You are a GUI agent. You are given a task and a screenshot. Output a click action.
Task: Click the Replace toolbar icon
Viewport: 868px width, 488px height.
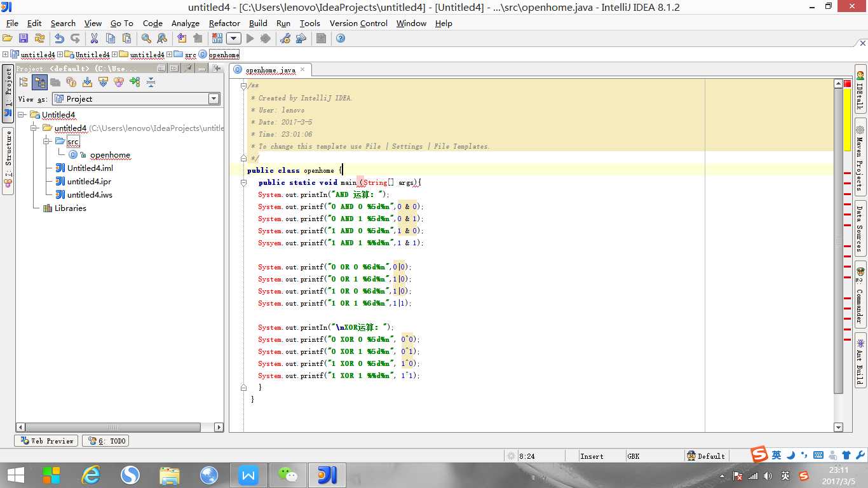(162, 38)
